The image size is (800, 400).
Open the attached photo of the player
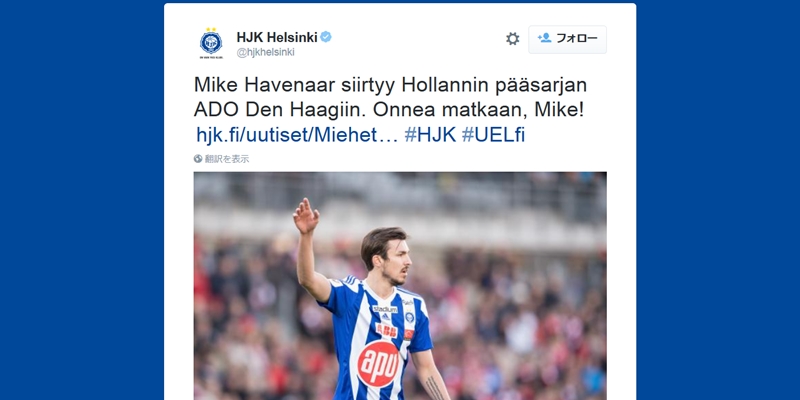[400, 286]
